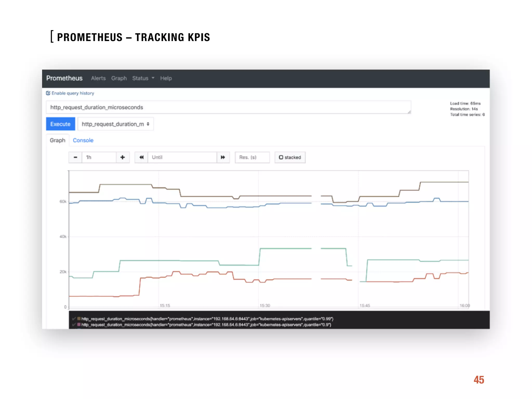Click the blue Execute button
532x399 pixels.
61,124
